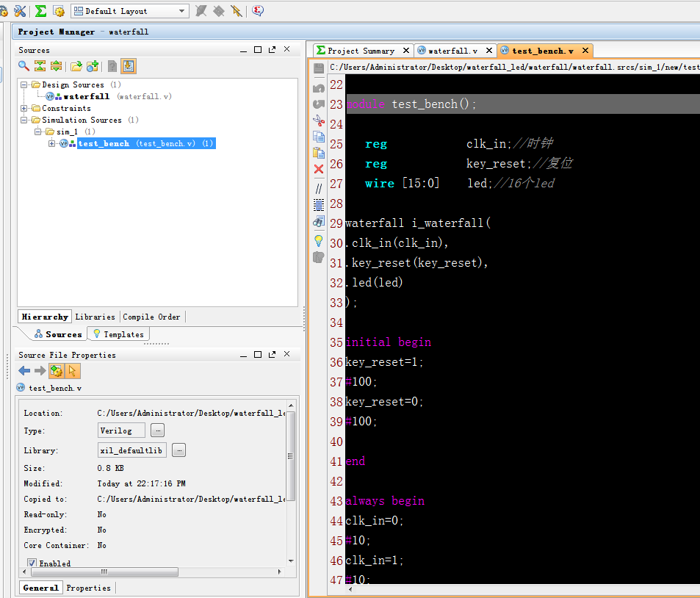Click the scissors Cut icon in editor

pyautogui.click(x=318, y=120)
